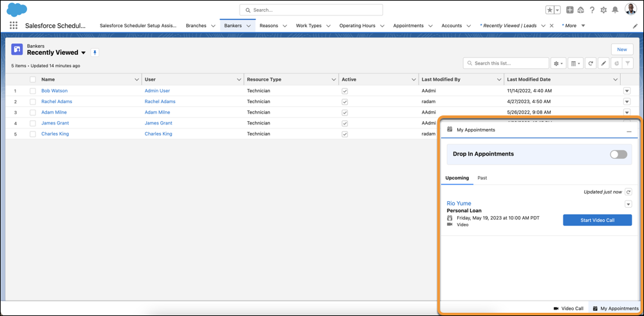Click the list inline edit pencil

point(603,63)
